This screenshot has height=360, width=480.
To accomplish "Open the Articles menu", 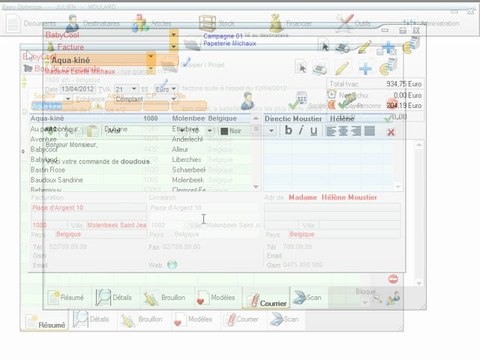I will coord(152,23).
